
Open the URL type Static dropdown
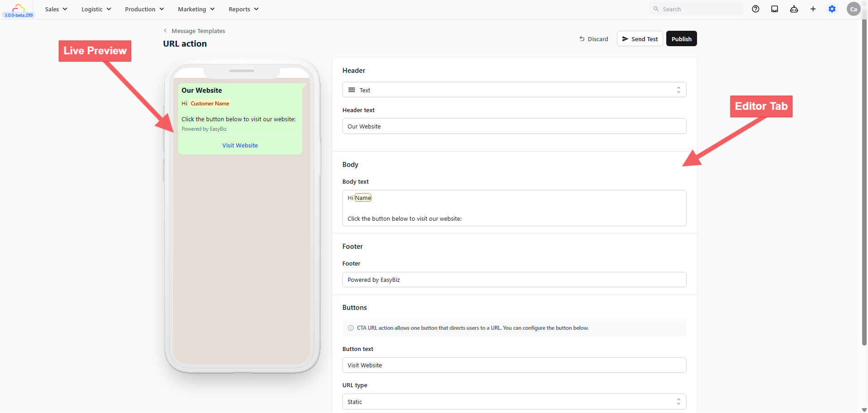tap(514, 402)
